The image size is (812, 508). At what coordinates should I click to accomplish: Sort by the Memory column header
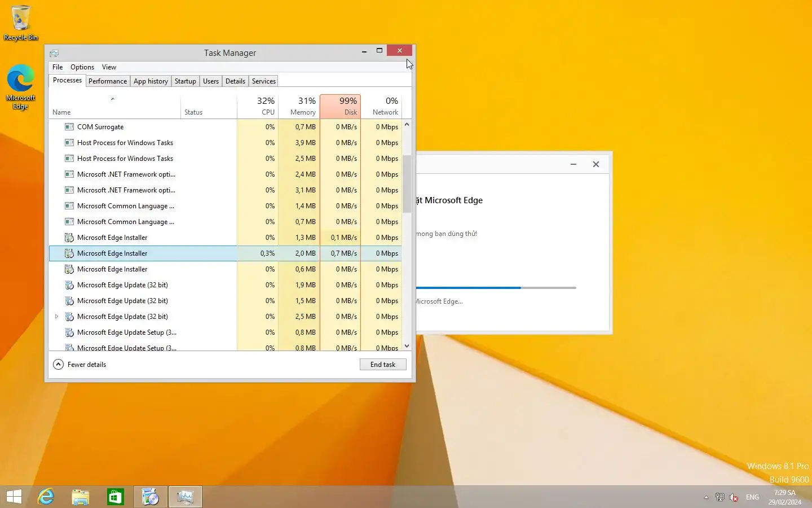(x=299, y=106)
